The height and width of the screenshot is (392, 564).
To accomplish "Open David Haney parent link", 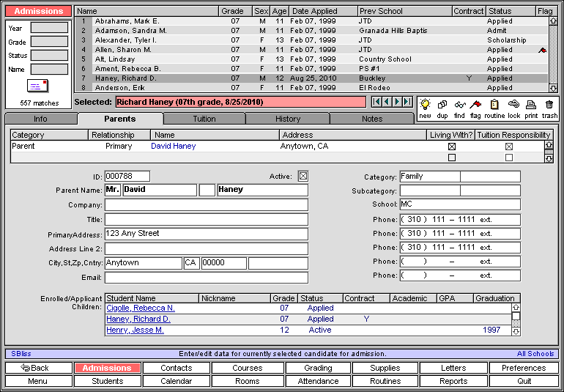I will (x=174, y=146).
